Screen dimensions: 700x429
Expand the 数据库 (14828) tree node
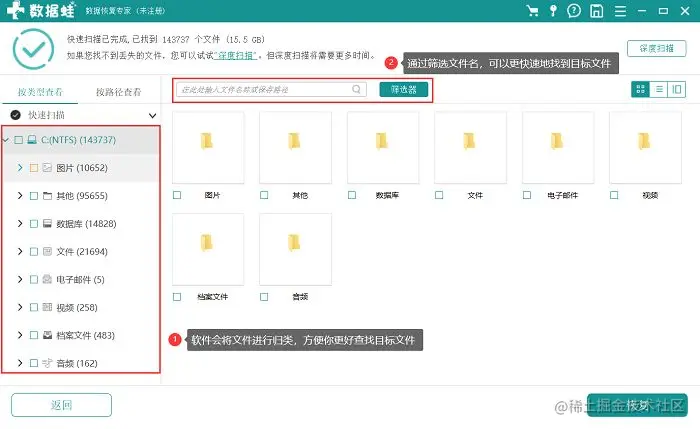point(20,223)
